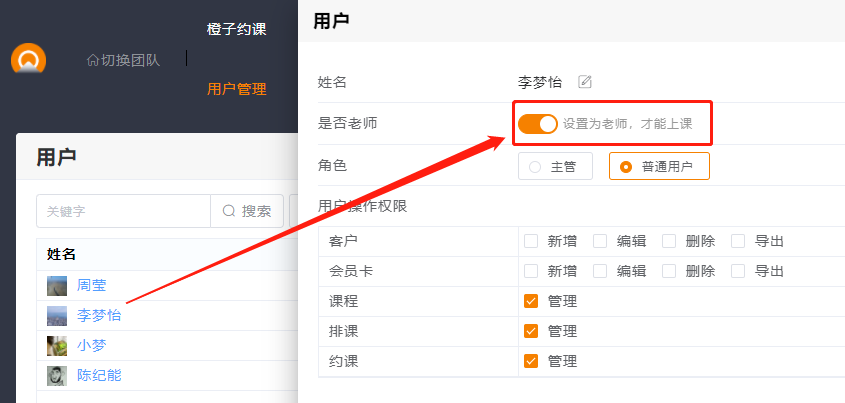Image resolution: width=845 pixels, height=403 pixels.
Task: Tick 导出 checkbox in the 会员卡 row
Action: coord(738,271)
